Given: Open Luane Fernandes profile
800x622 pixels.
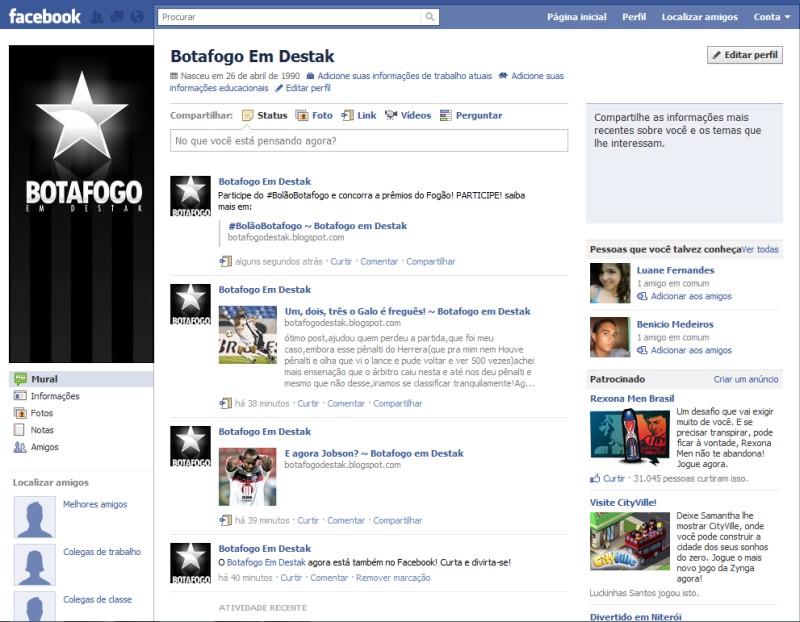Looking at the screenshot, I should coord(675,270).
